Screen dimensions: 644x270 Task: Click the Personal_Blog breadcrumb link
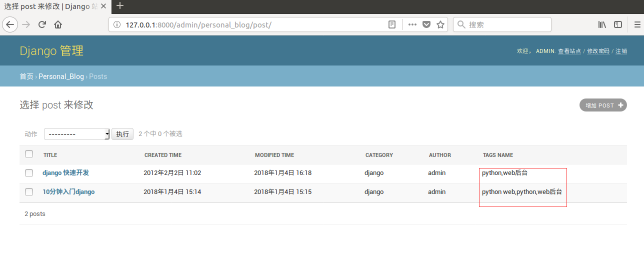[61, 76]
